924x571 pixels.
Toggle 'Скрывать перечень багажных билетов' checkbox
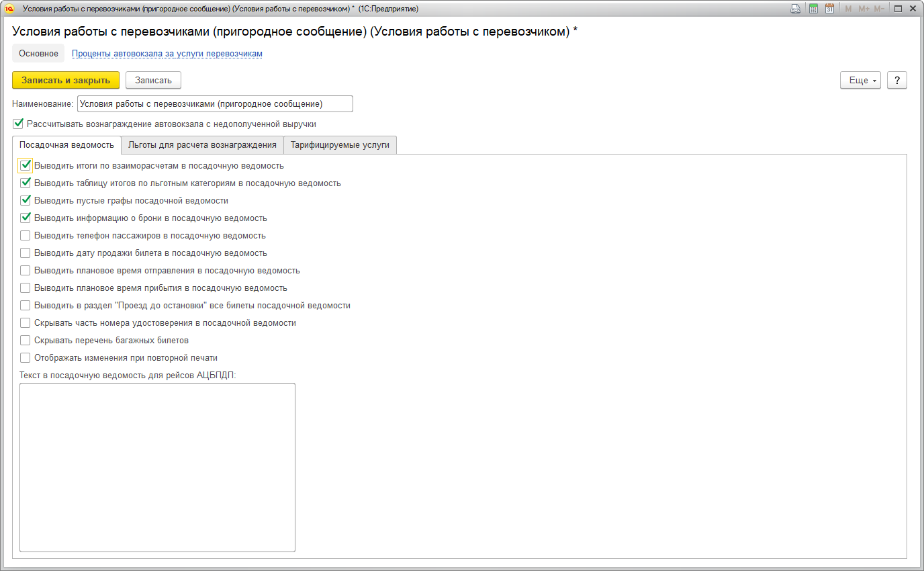pos(26,341)
